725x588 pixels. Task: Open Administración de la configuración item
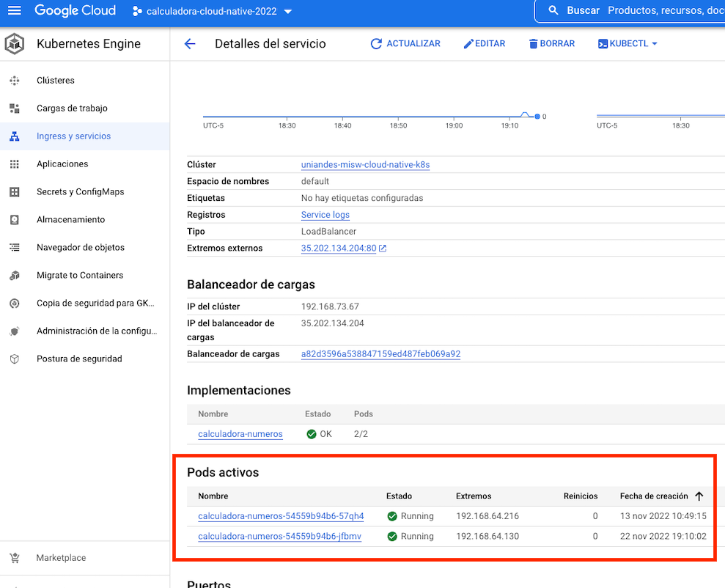pos(85,331)
